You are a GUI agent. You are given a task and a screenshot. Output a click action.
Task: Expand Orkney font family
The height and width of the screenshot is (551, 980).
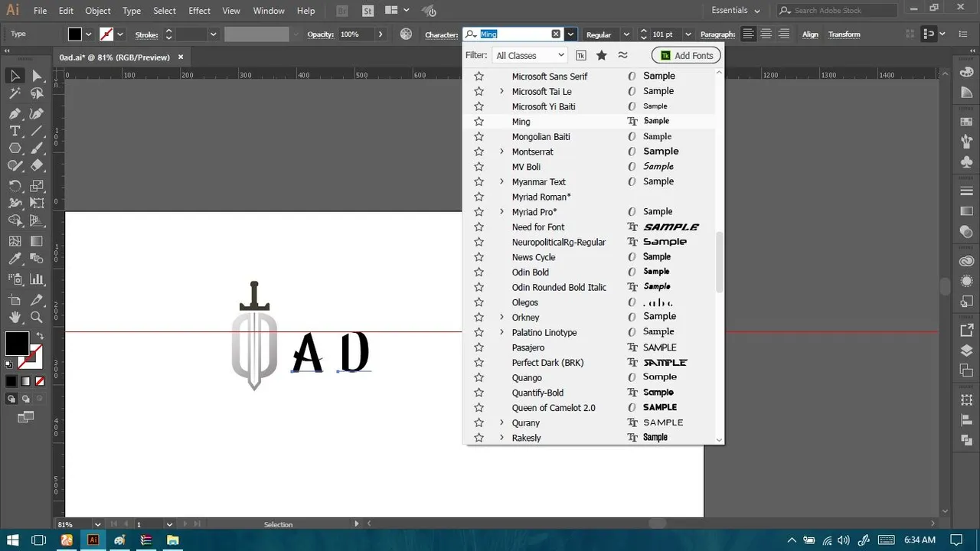(501, 318)
